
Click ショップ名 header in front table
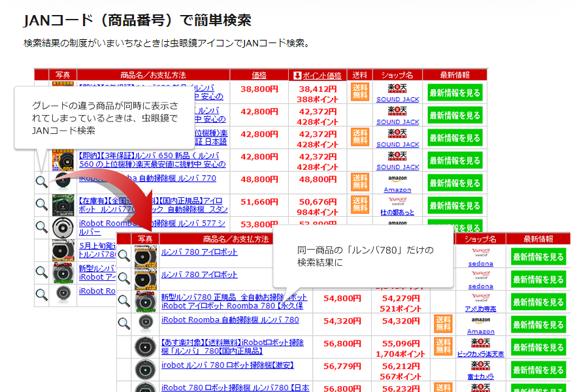pos(480,239)
